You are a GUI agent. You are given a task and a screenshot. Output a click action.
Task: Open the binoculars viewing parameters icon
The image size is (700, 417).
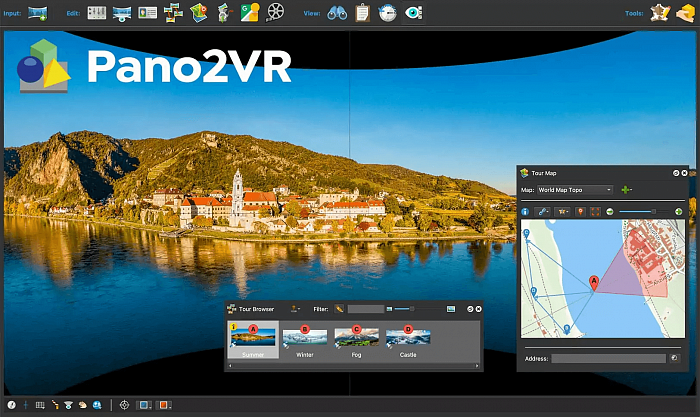(338, 13)
